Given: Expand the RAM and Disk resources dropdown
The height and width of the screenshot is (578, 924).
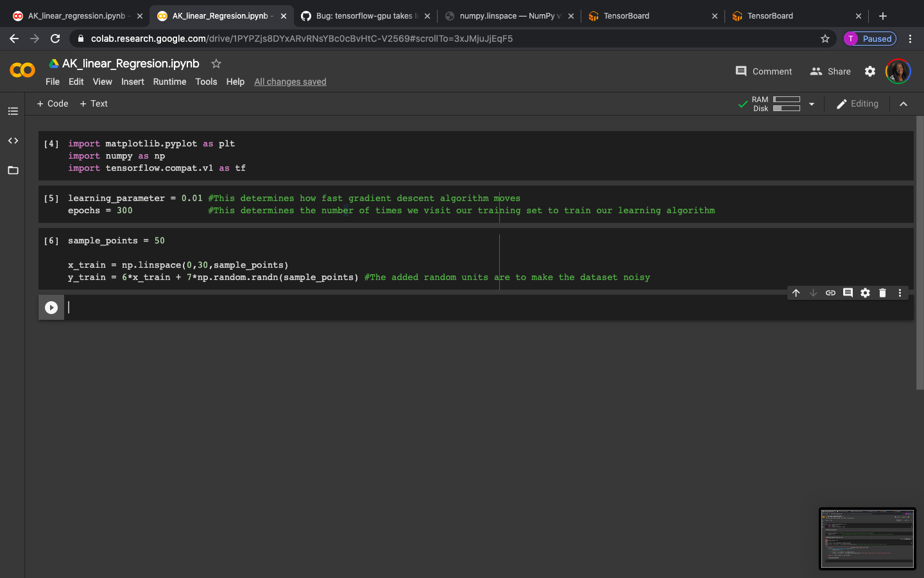Looking at the screenshot, I should pos(812,103).
